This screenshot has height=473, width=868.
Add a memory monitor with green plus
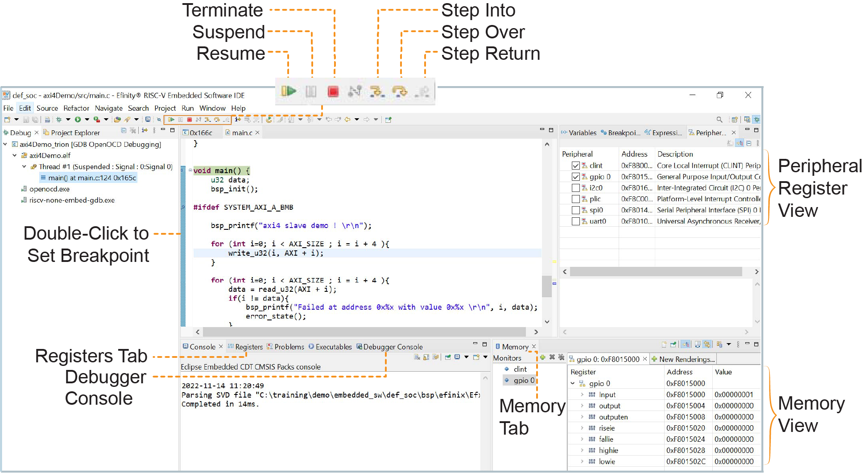coord(542,357)
